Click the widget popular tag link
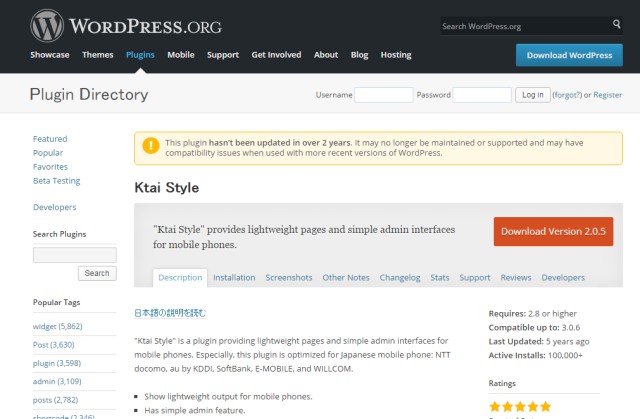This screenshot has height=419, width=640. pos(45,327)
